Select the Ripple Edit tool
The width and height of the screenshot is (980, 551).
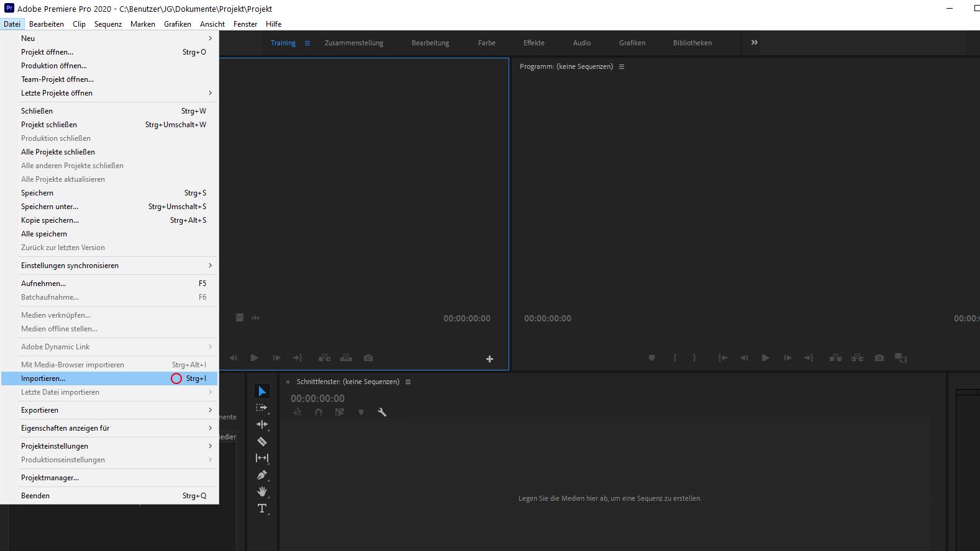pyautogui.click(x=262, y=424)
